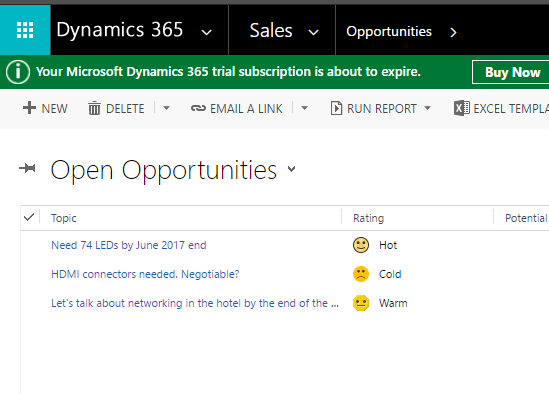
Task: Click the NEW command
Action: (x=46, y=108)
